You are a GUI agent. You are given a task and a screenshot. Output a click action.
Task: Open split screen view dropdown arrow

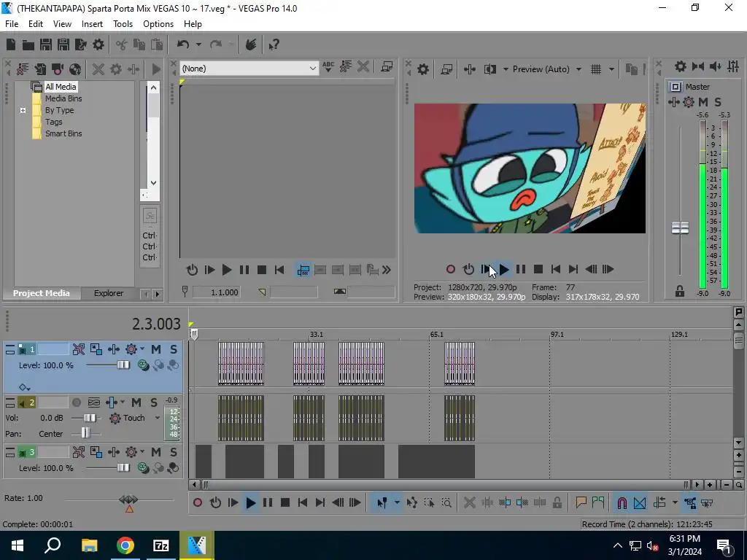(505, 69)
